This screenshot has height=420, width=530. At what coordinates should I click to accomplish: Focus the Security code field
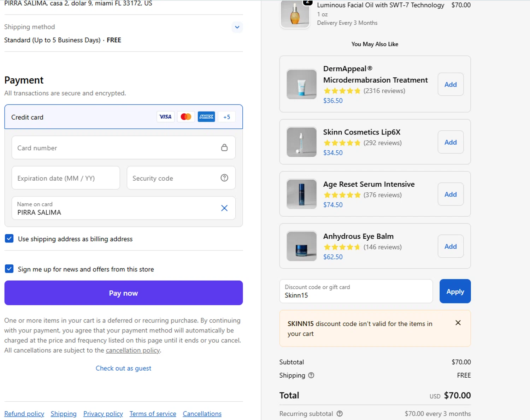tap(181, 178)
